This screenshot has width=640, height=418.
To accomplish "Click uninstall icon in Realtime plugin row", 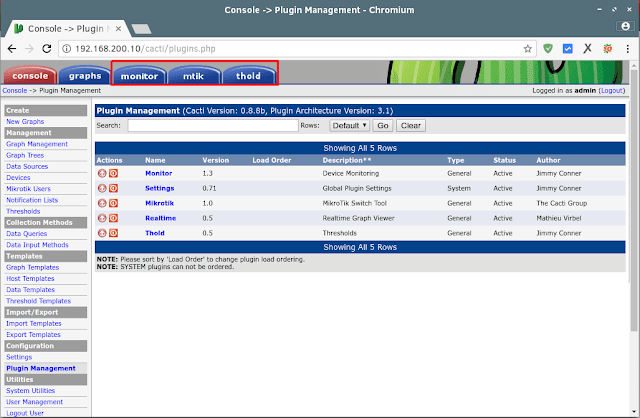I will [102, 218].
